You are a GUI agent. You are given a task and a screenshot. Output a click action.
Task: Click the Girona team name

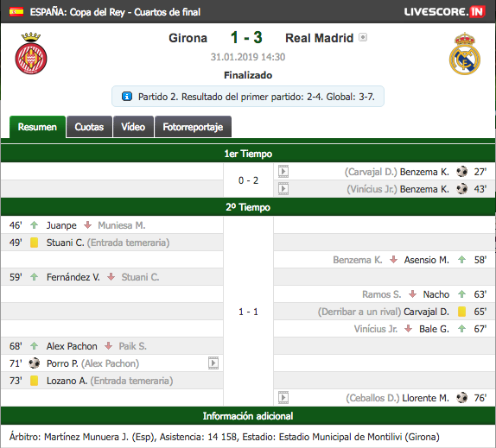[x=188, y=38]
